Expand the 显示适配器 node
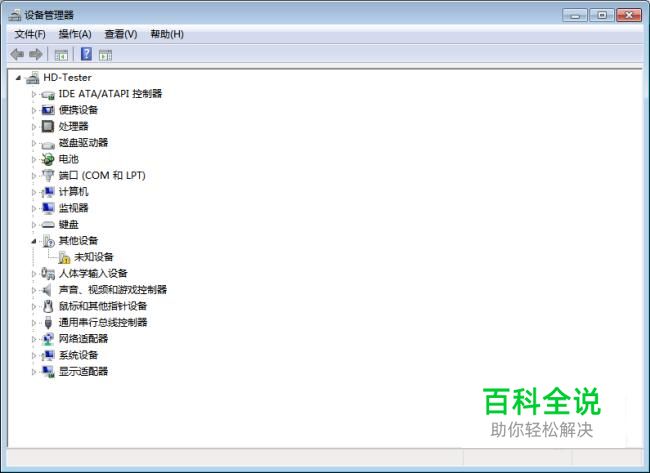Image resolution: width=650 pixels, height=473 pixels. 34,372
